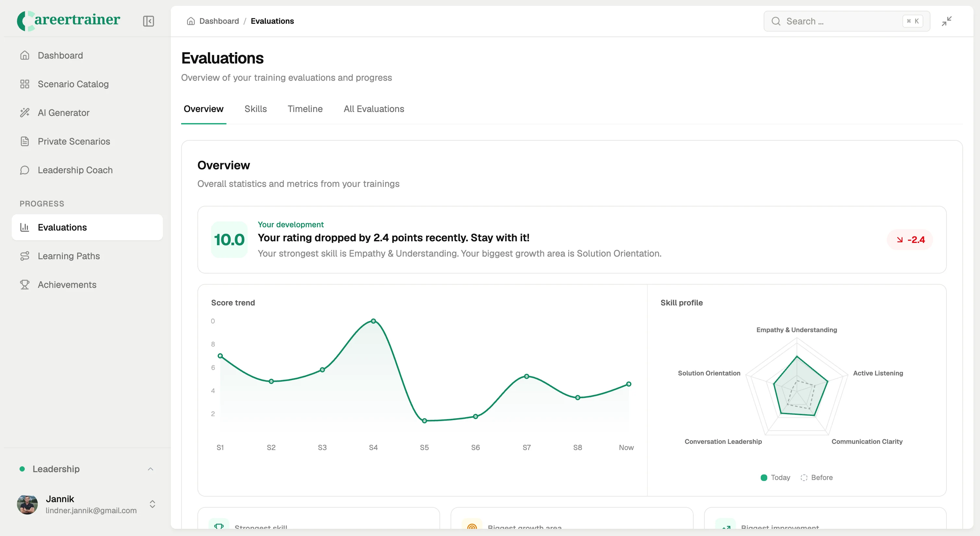980x536 pixels.
Task: Switch to the Timeline tab
Action: coord(305,109)
